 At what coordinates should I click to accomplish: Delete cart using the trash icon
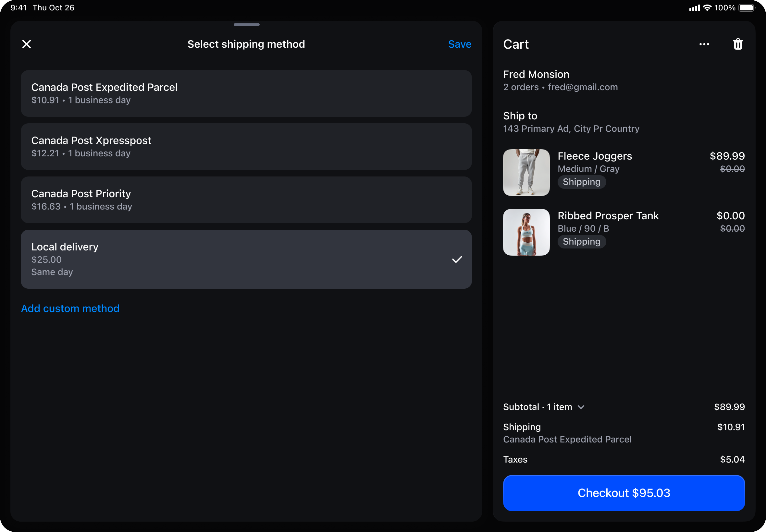click(x=738, y=44)
